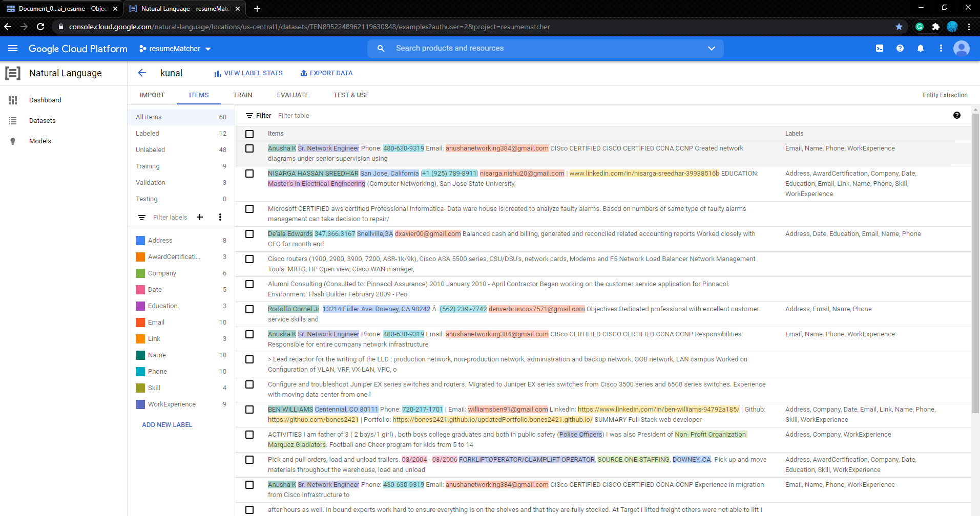Check the De'ala Edwards row
980x516 pixels.
[x=249, y=234]
